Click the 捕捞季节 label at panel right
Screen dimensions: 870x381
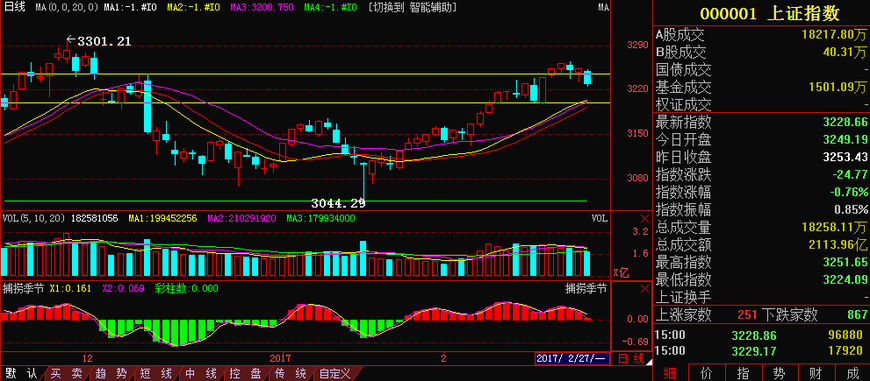coord(586,288)
